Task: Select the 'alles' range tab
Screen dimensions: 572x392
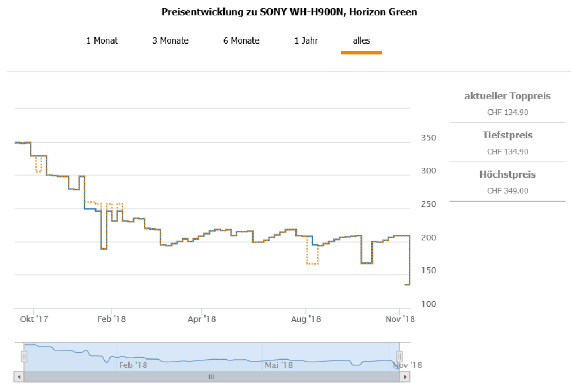Action: [361, 41]
